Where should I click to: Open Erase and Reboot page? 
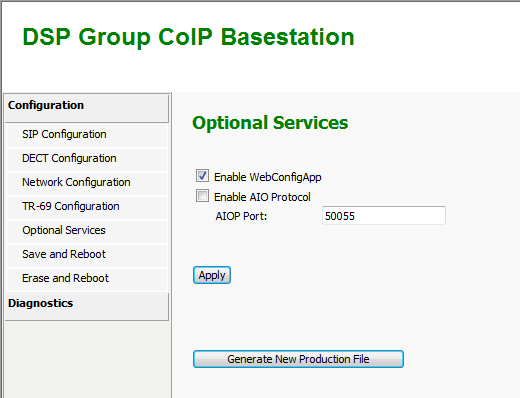pos(87,279)
